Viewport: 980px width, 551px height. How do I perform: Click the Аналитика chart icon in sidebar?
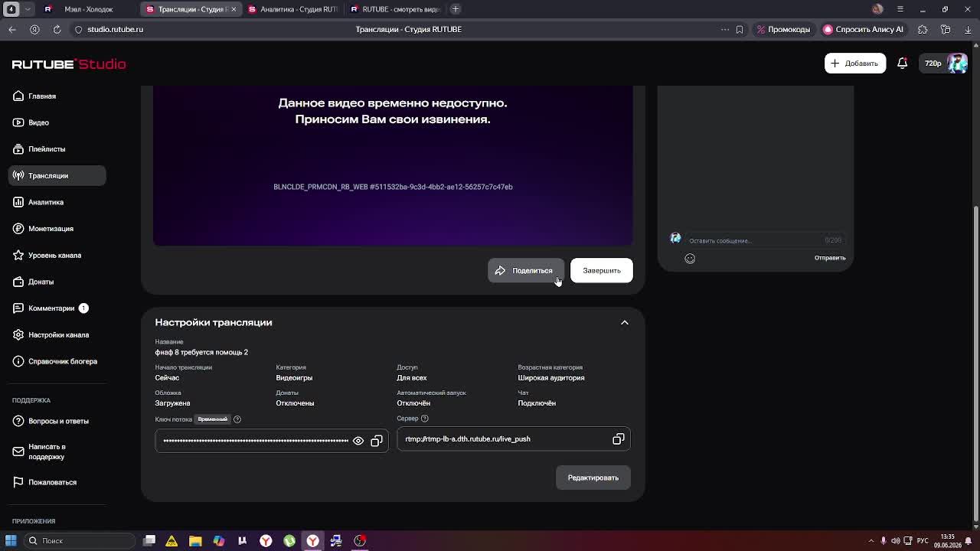point(18,202)
